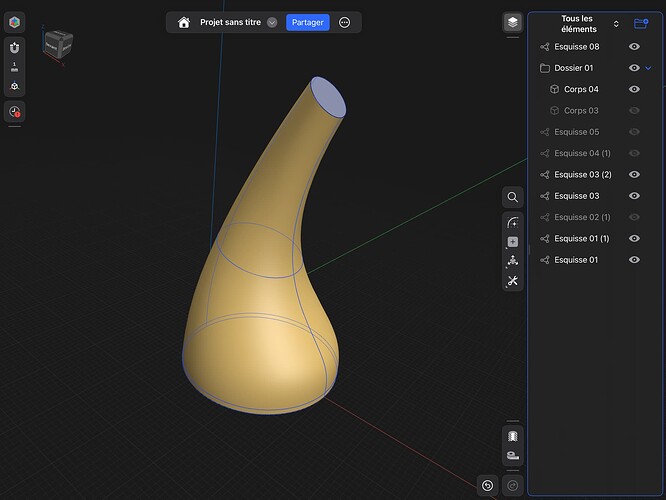Image resolution: width=666 pixels, height=500 pixels.
Task: Show Esquisse 04 (1) with eye icon
Action: (x=634, y=153)
